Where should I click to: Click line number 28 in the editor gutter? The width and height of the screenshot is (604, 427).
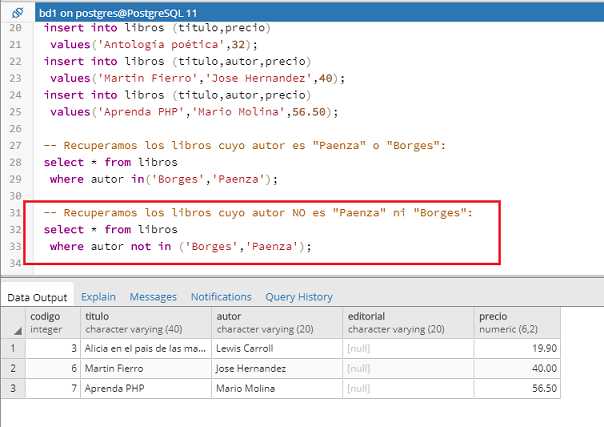tap(15, 162)
